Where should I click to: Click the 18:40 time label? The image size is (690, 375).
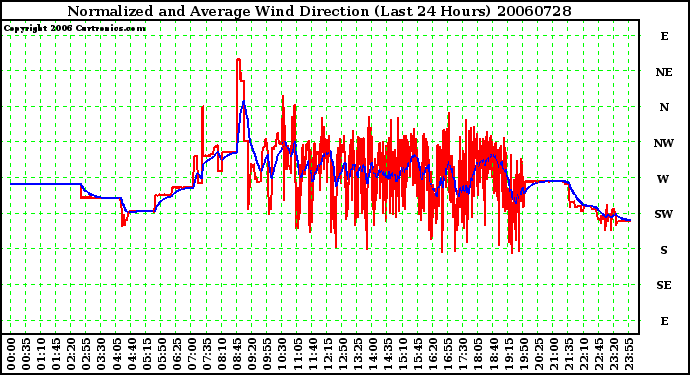tap(493, 354)
